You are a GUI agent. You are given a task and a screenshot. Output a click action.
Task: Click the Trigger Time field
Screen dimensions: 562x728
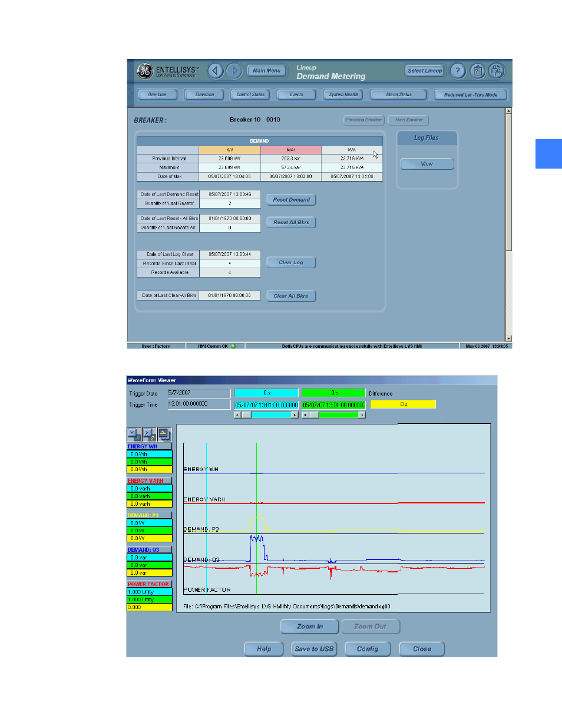click(199, 404)
